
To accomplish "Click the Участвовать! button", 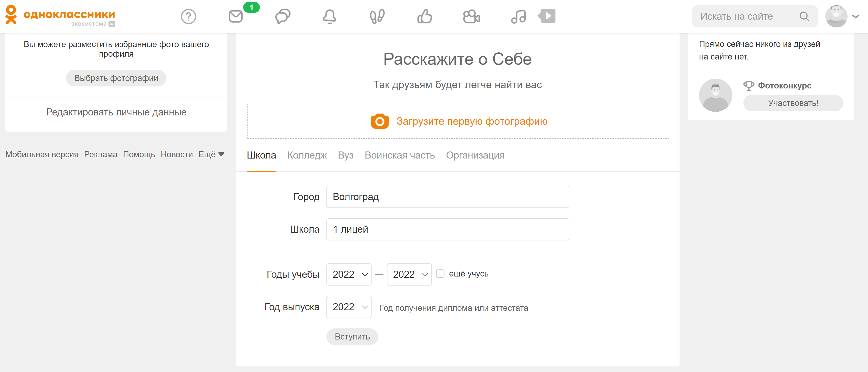I will [793, 103].
